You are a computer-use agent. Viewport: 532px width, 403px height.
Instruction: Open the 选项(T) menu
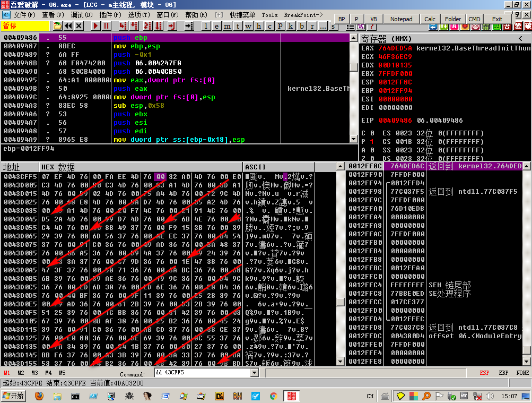click(x=139, y=15)
